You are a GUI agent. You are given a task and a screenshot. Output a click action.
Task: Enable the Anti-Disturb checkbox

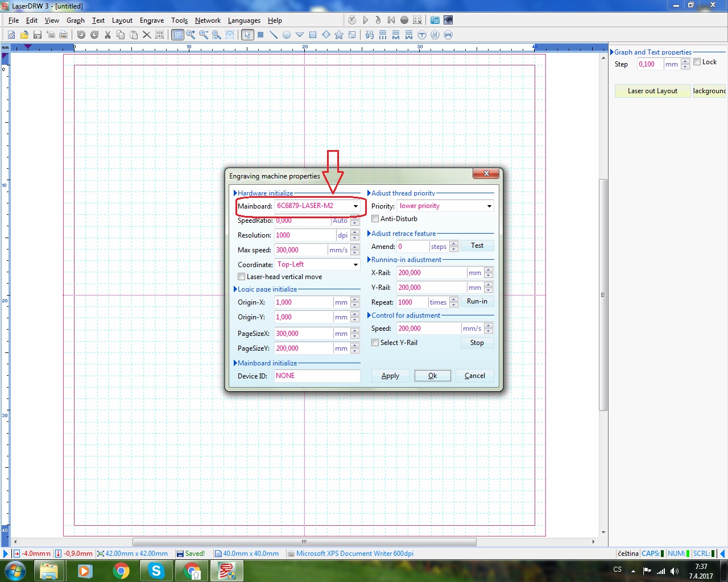point(375,219)
